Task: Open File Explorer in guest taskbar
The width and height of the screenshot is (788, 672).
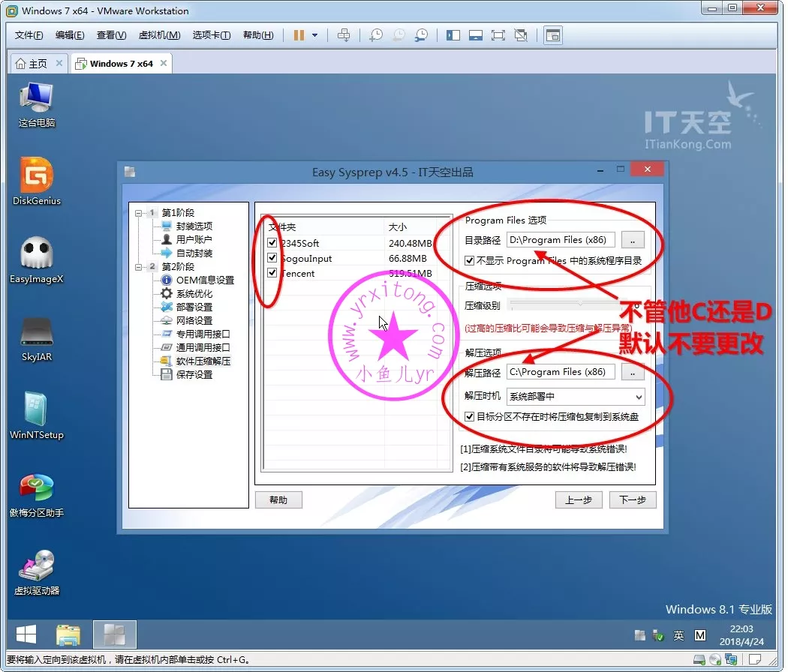Action: click(x=68, y=634)
